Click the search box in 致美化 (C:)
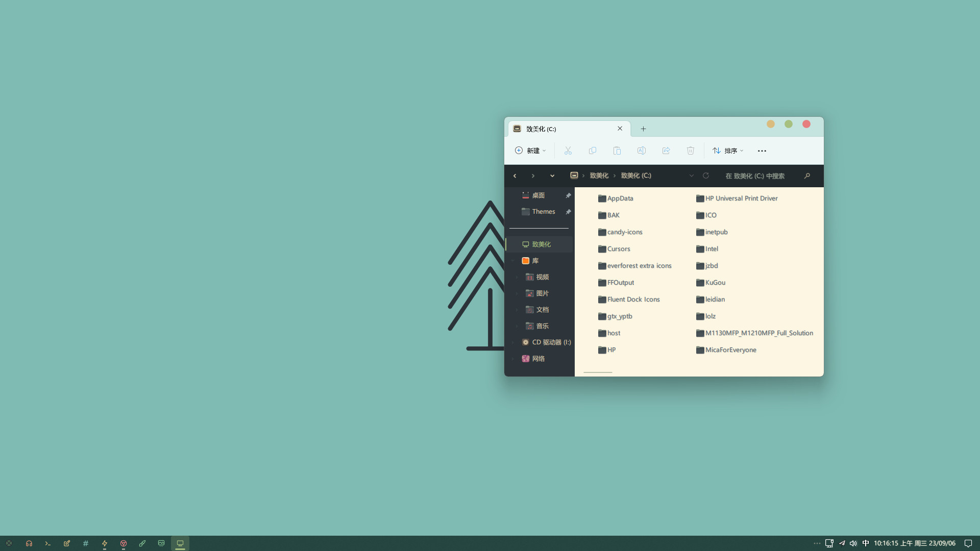Image resolution: width=980 pixels, height=551 pixels. (x=755, y=176)
